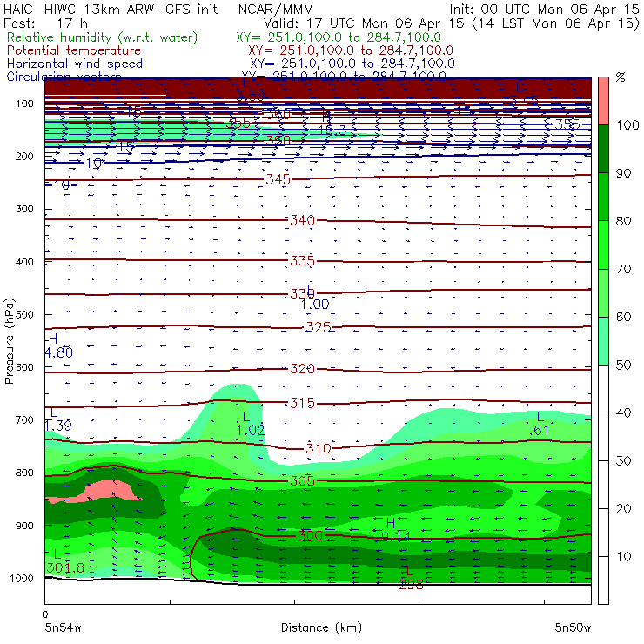Image resolution: width=644 pixels, height=644 pixels.
Task: Click the 'Init: 00 UTC Mon 06 Apr 15' text
Action: coord(544,10)
